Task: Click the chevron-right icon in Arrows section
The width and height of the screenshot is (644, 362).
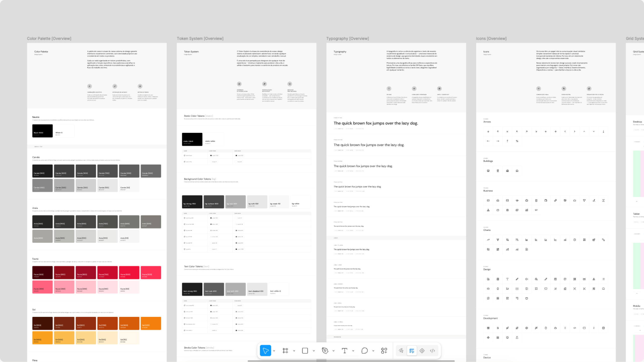Action: [575, 131]
